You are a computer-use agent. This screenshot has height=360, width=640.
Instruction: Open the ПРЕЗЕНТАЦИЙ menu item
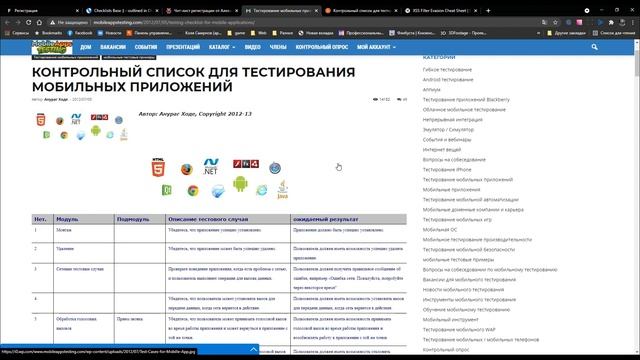coord(183,47)
